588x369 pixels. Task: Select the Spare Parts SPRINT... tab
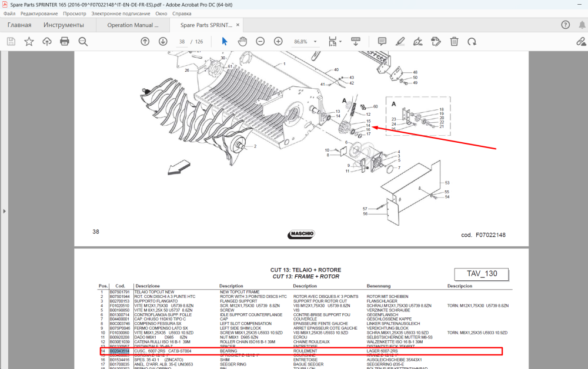[x=206, y=25]
